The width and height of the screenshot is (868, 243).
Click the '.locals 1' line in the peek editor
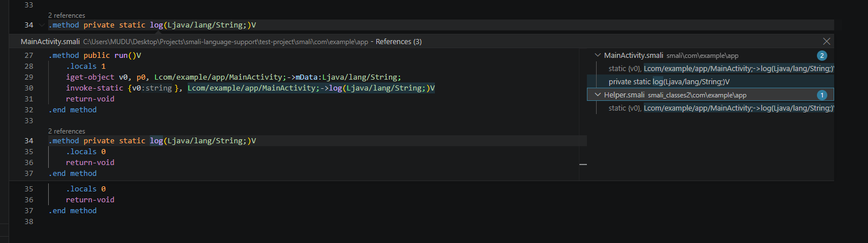[85, 66]
